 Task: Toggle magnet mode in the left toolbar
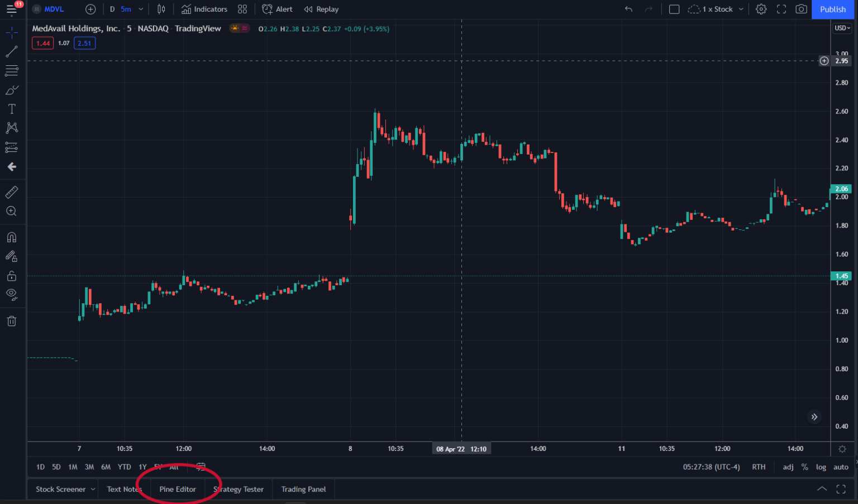(12, 237)
